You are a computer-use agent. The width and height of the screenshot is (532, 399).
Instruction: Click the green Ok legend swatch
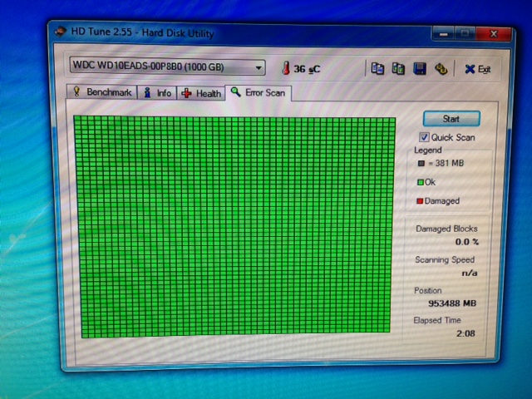(x=420, y=182)
